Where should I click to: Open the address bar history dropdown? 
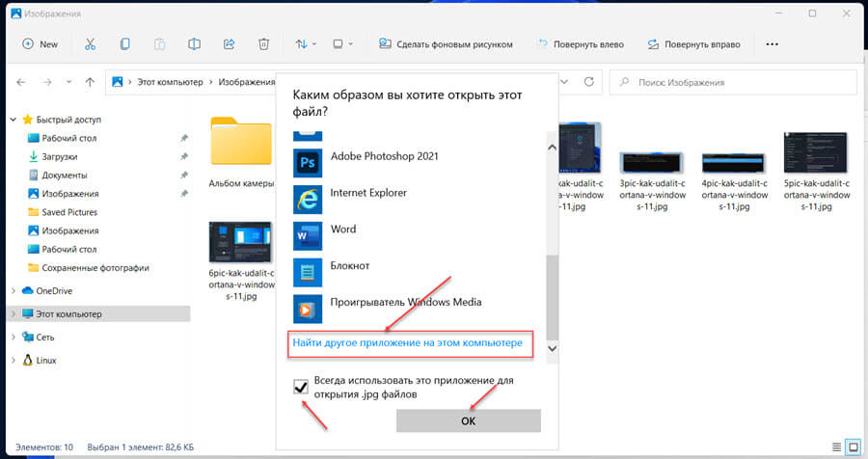pos(564,82)
